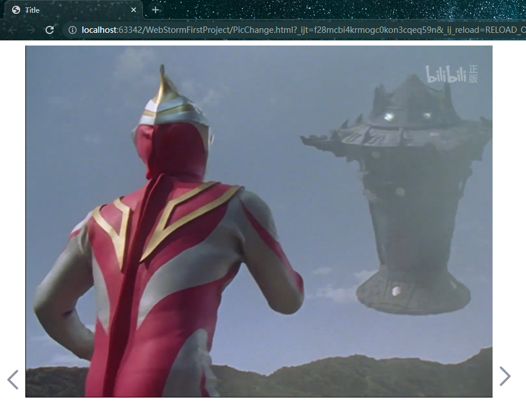Viewport: 526px width, 420px height.
Task: Open a new browser tab with plus
Action: pyautogui.click(x=156, y=10)
